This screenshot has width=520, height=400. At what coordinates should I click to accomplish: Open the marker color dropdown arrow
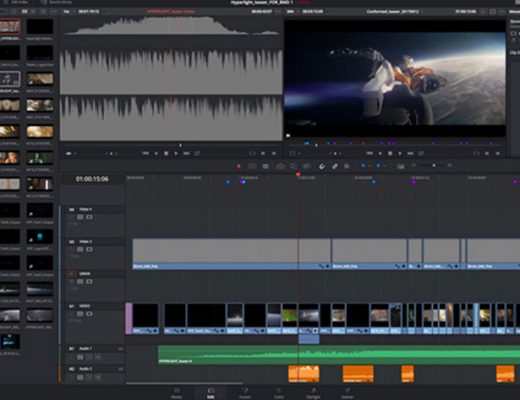coord(385,165)
